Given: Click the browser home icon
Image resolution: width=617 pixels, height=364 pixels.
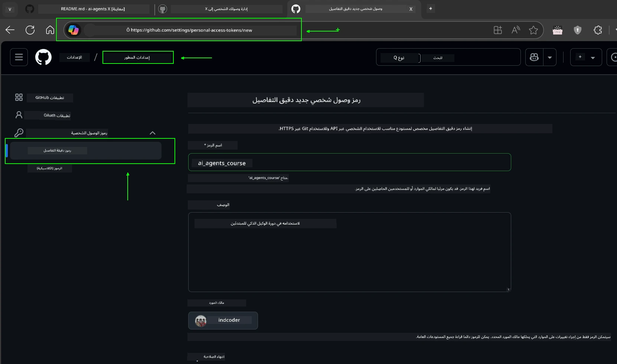Looking at the screenshot, I should (49, 30).
